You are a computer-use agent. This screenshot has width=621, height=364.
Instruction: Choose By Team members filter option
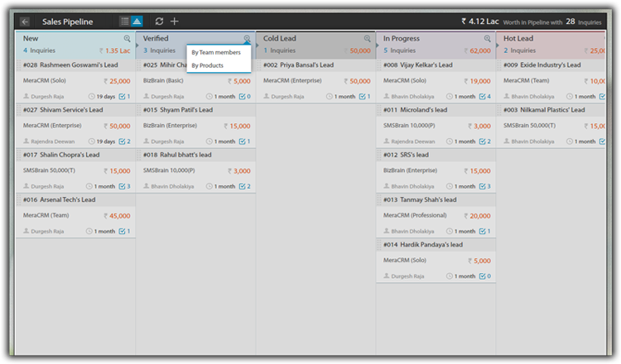point(215,52)
